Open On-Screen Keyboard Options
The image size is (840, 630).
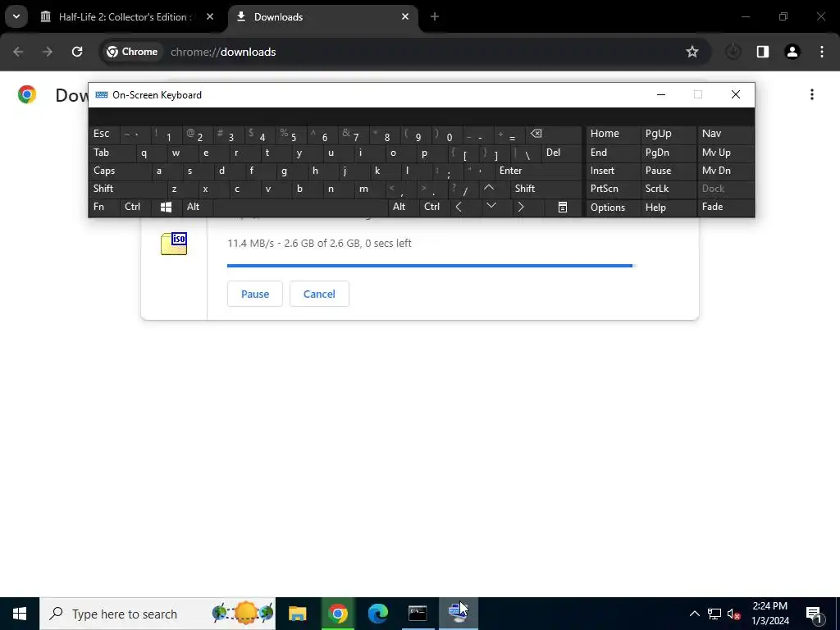click(x=613, y=208)
